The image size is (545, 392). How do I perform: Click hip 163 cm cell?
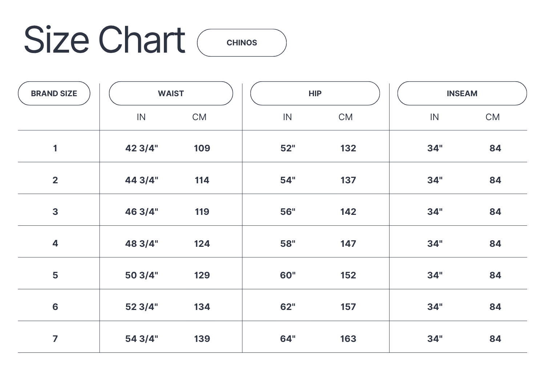point(348,339)
